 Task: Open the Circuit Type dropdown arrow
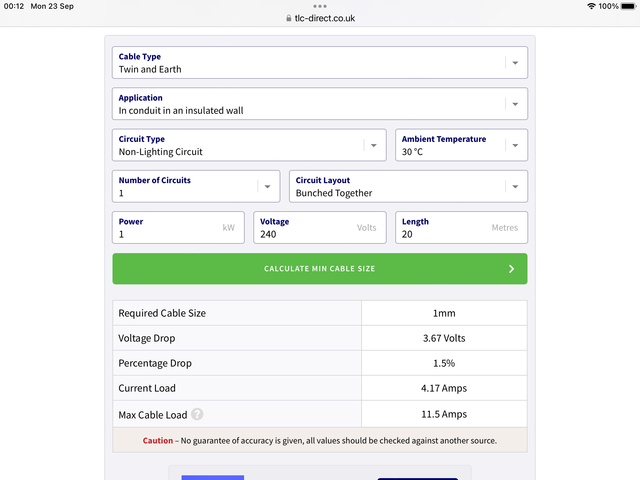[x=373, y=145]
